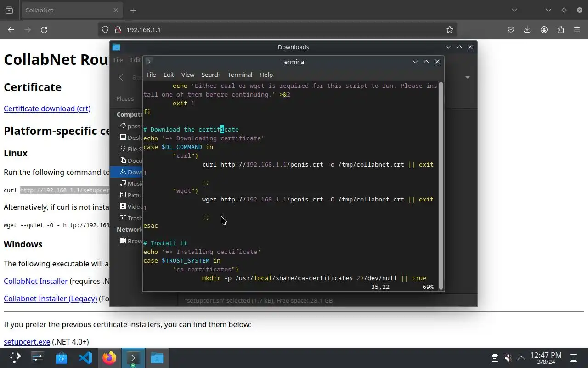588x368 pixels.
Task: Open Save to Pocket icon
Action: 510,29
